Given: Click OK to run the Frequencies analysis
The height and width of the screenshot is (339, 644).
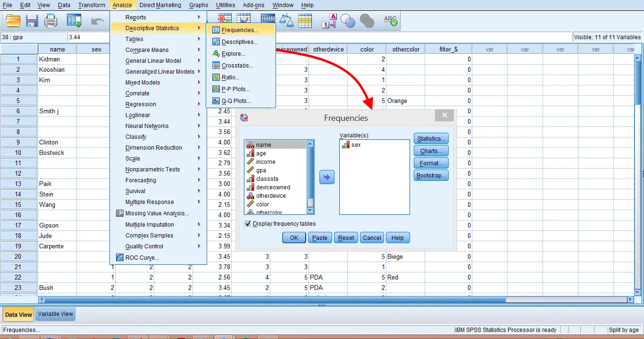Looking at the screenshot, I should [293, 237].
